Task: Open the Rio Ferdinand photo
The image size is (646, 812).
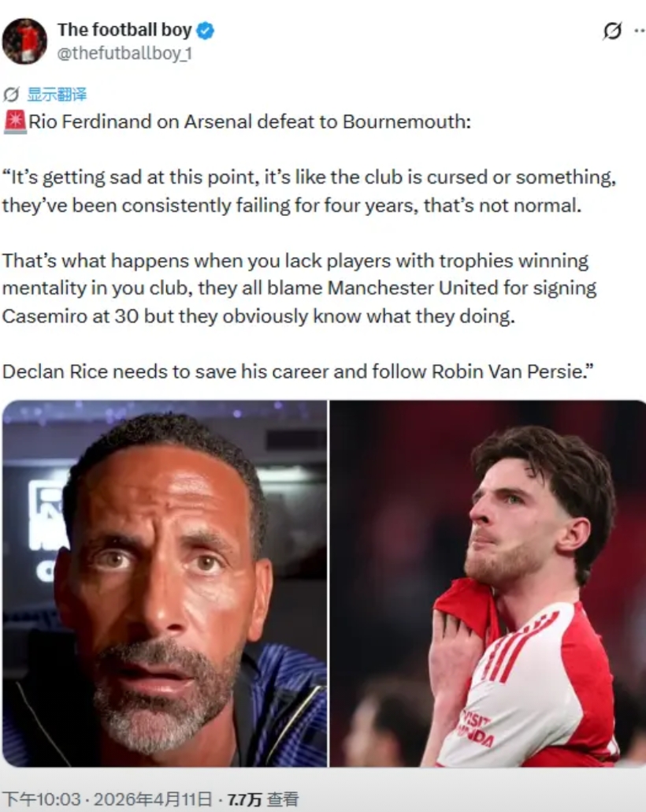Action: pos(165,583)
